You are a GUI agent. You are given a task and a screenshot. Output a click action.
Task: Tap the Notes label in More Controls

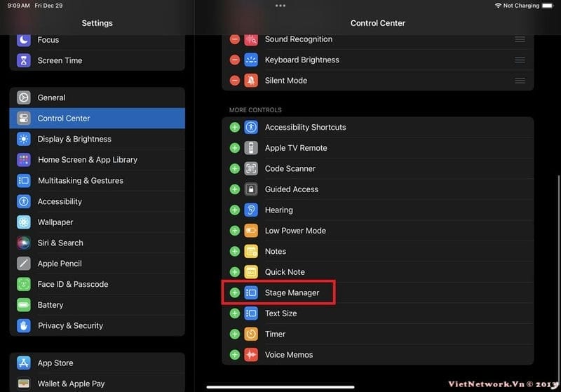coord(276,251)
